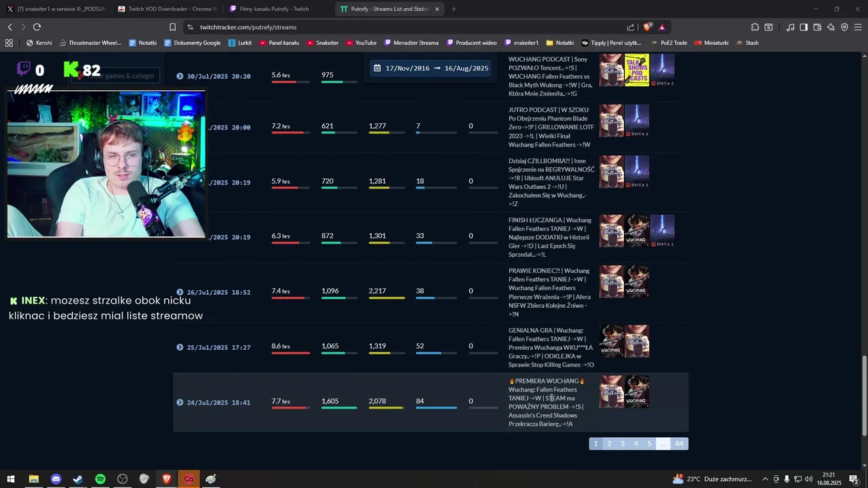
Task: Open File Explorer from the taskbar
Action: click(x=33, y=479)
